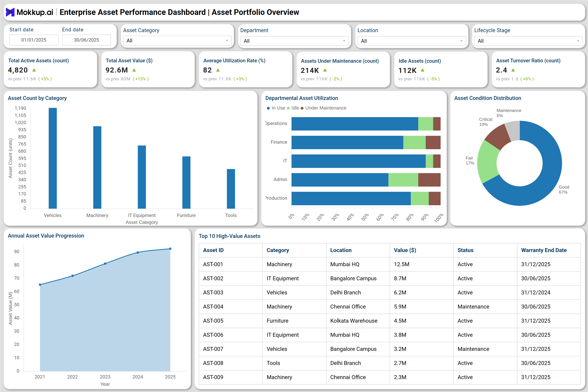Click the Operations In Use bar segment
The height and width of the screenshot is (392, 588).
[x=355, y=124]
